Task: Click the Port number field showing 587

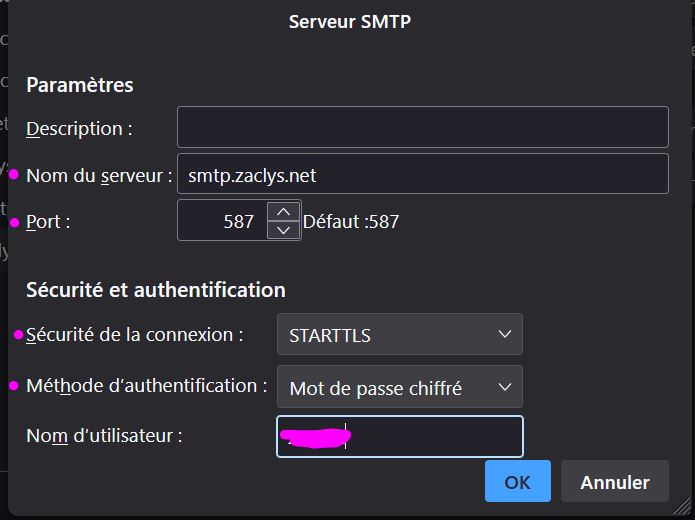Action: point(223,221)
